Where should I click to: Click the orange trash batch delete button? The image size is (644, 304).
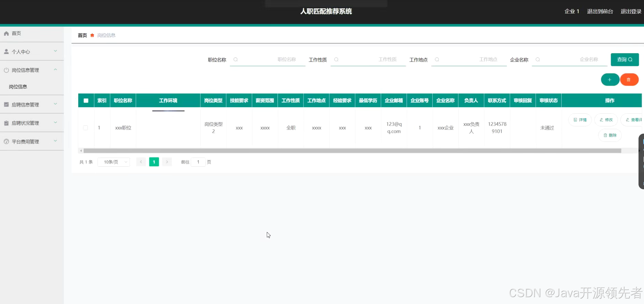(x=629, y=80)
